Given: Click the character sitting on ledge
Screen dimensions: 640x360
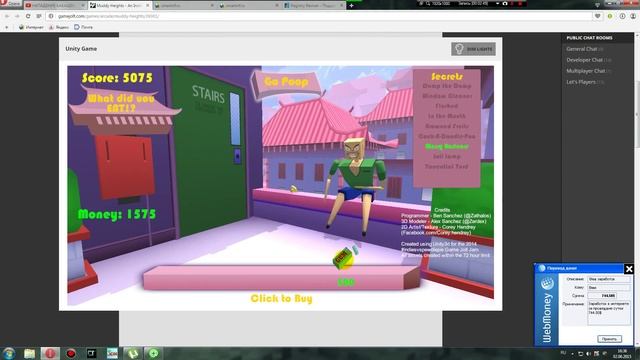Looking at the screenshot, I should [x=356, y=186].
